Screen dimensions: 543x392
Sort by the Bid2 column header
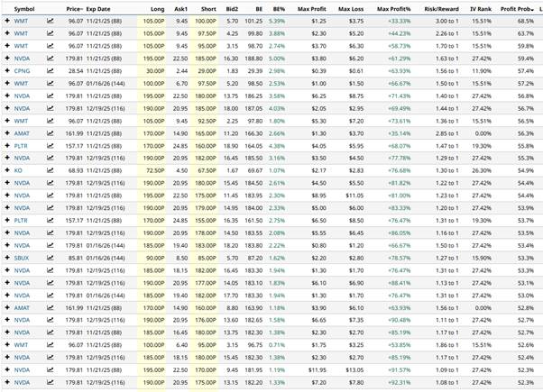tap(232, 9)
